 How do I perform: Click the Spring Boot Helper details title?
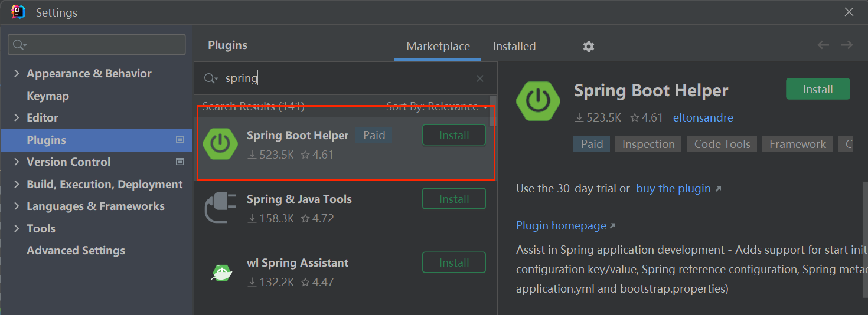(x=651, y=91)
